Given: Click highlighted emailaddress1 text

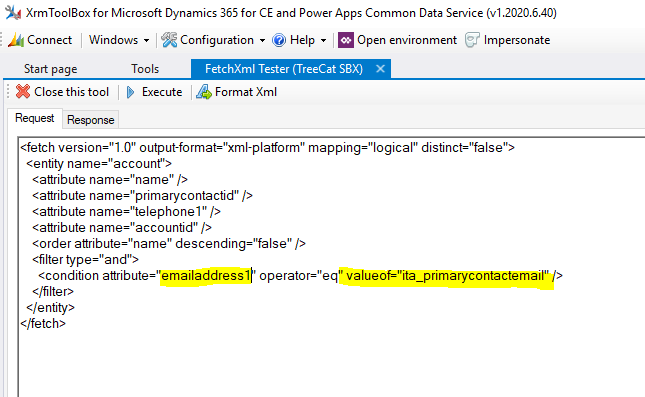Looking at the screenshot, I should (206, 276).
